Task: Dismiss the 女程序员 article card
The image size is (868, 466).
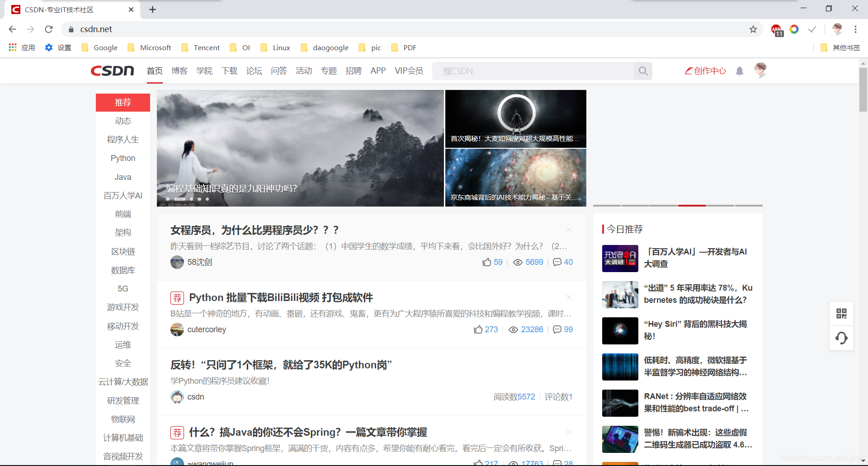Action: [569, 230]
